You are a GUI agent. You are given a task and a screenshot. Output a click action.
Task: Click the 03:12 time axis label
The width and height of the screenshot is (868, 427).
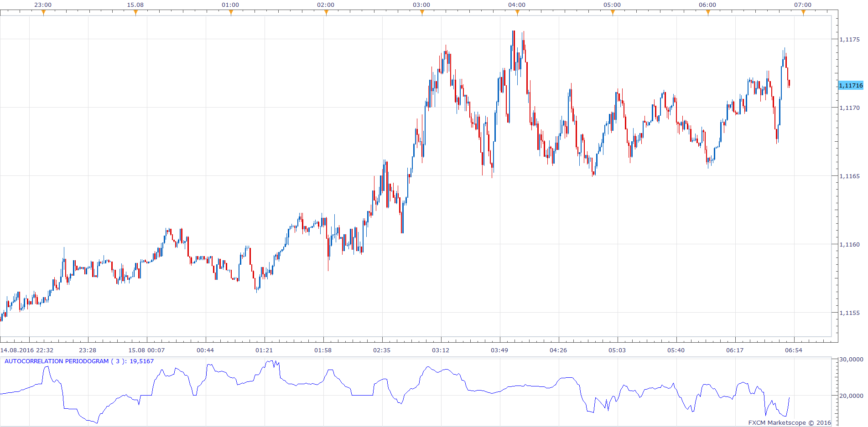click(x=441, y=350)
